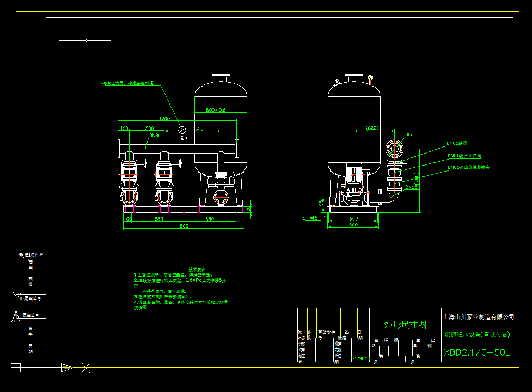The width and height of the screenshot is (532, 392).
Task: Click the DN65消声止回阀 callout label
Action: 464,156
